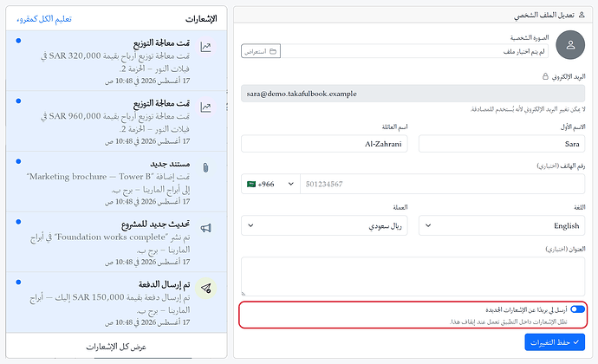598x364 pixels.
Task: Click the person icon in profile edit header
Action: tap(582, 15)
